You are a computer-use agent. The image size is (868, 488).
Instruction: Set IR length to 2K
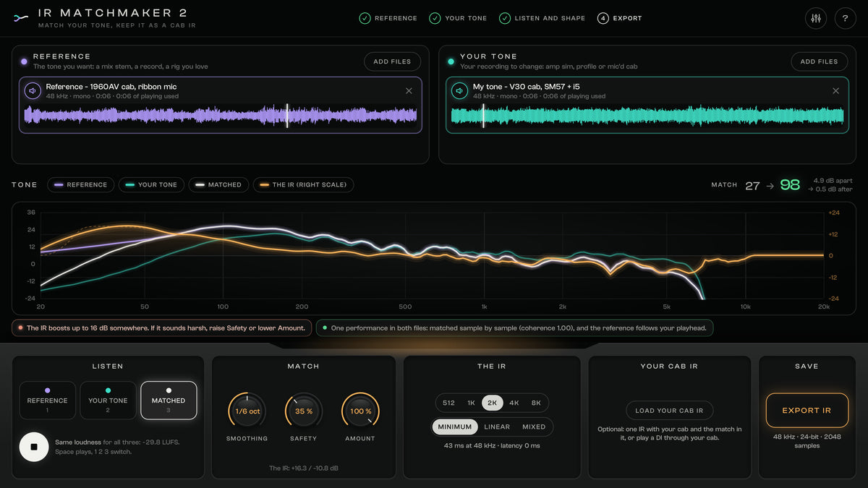pos(493,403)
